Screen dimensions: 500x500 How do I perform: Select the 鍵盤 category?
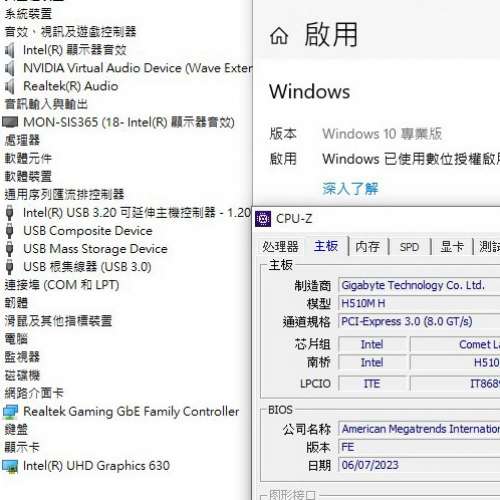click(16, 430)
